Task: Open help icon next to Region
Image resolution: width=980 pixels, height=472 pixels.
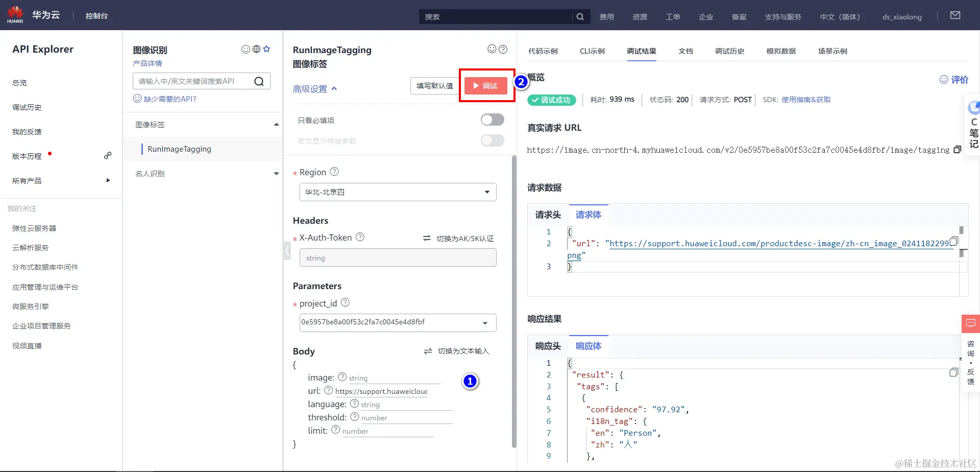Action: 334,172
